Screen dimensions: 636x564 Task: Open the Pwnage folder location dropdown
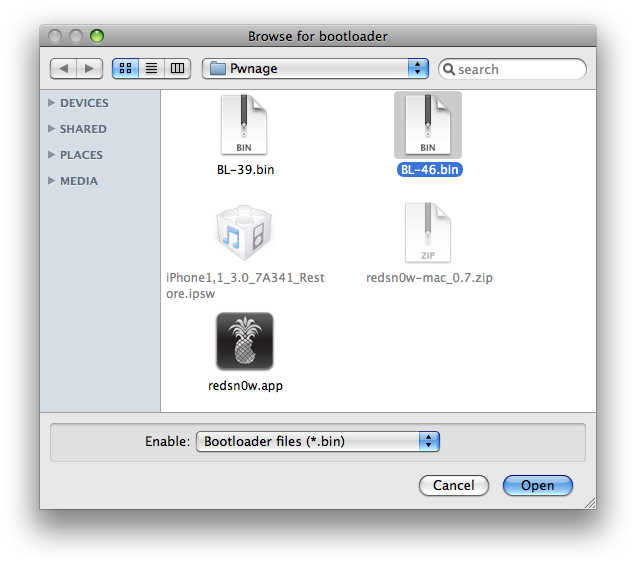[315, 68]
